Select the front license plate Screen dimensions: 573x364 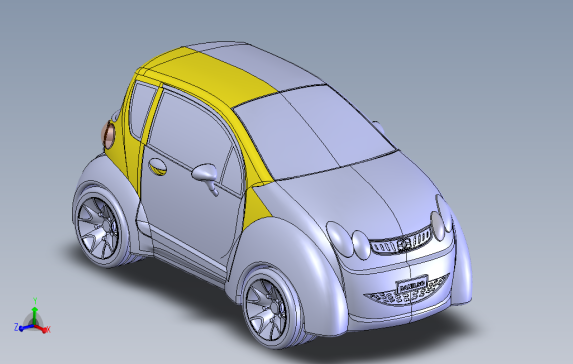(x=412, y=284)
